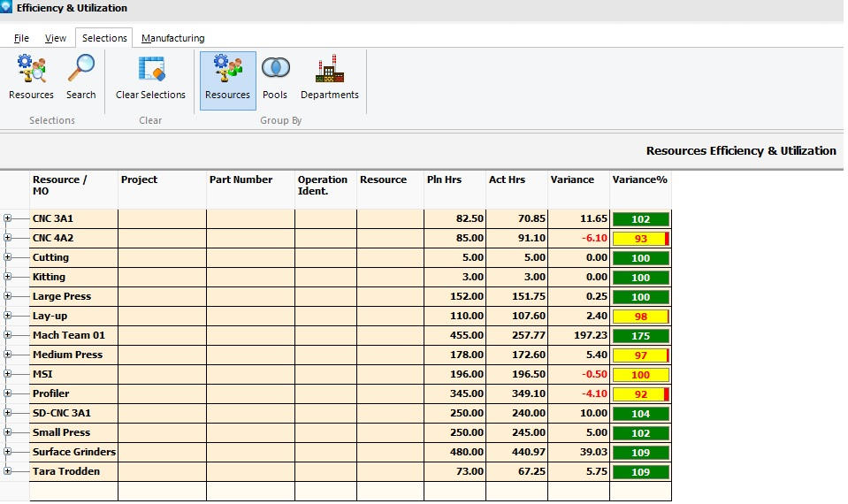
Task: Click the 257.77 actual hours value
Action: (x=529, y=335)
